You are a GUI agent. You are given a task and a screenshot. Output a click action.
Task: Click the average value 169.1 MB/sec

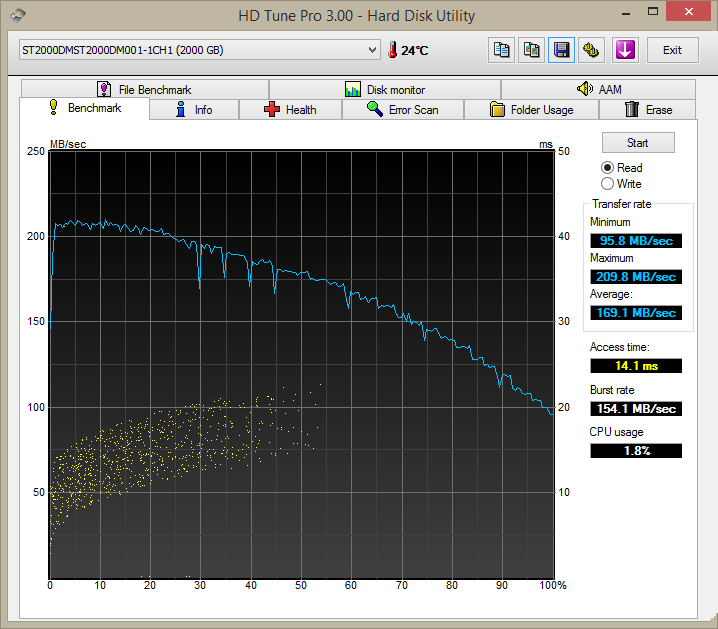[x=636, y=313]
